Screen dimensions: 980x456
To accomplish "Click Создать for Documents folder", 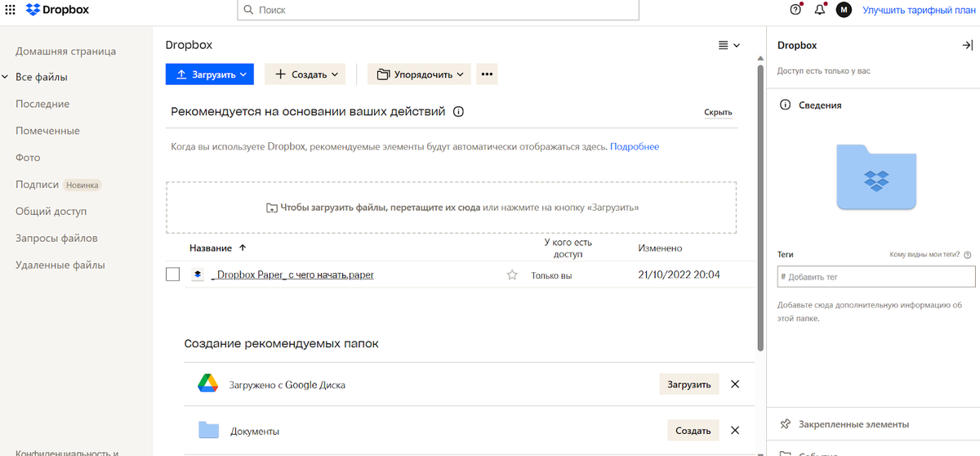I will (693, 431).
